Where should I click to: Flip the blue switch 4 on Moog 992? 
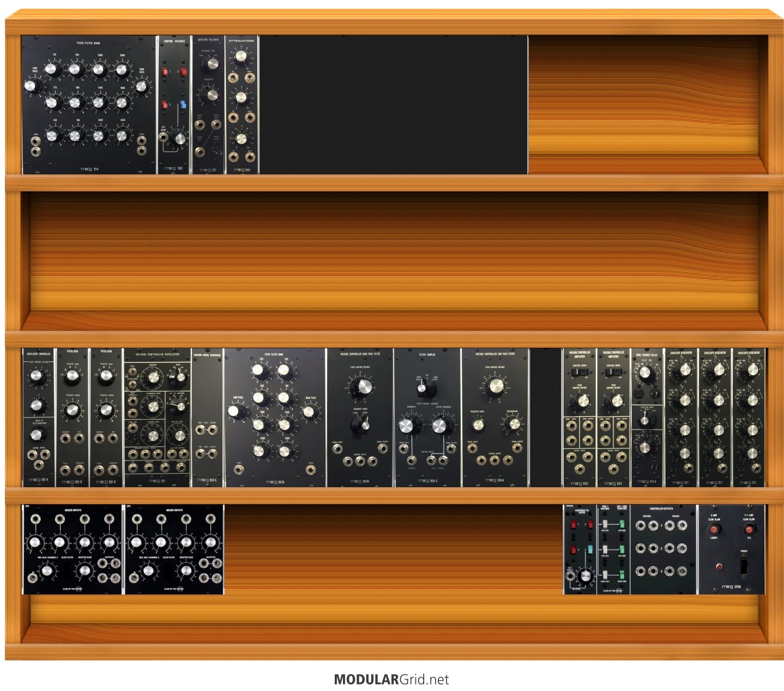[x=183, y=104]
